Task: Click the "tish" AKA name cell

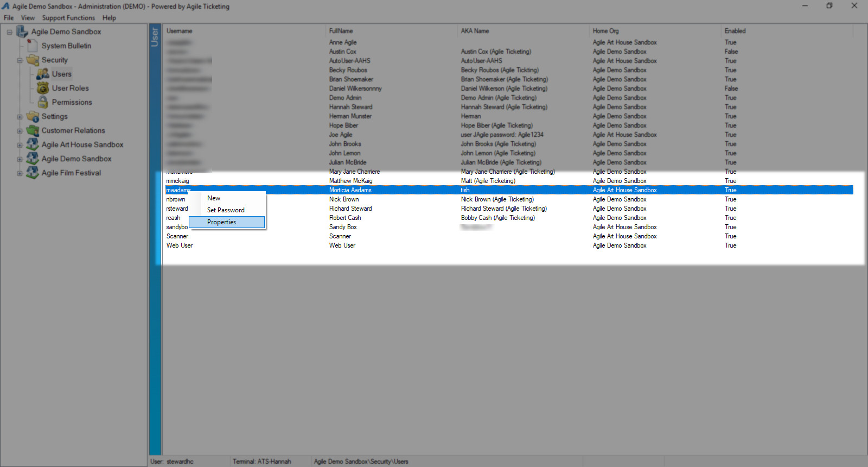Action: [465, 190]
